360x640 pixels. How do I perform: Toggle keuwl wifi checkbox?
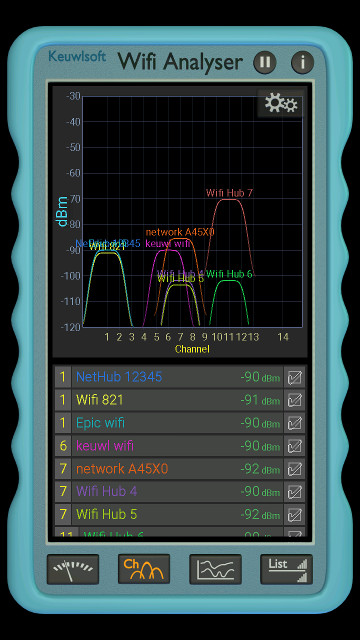coord(295,446)
